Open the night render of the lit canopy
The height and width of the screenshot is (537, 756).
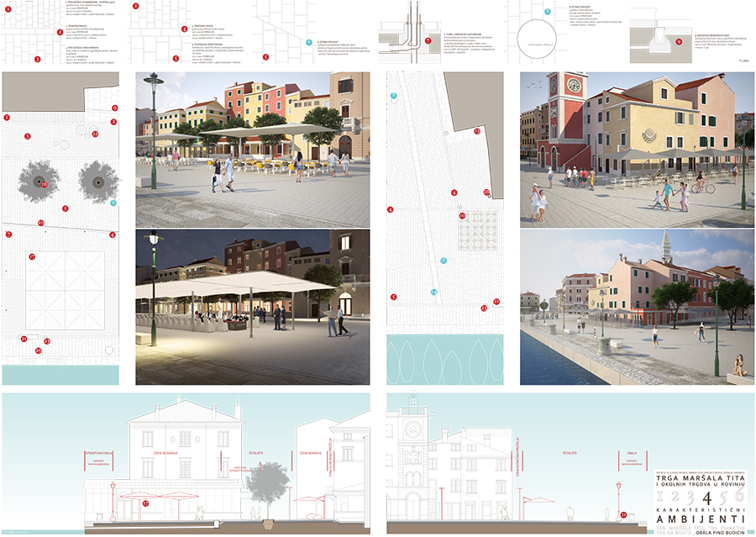(253, 307)
